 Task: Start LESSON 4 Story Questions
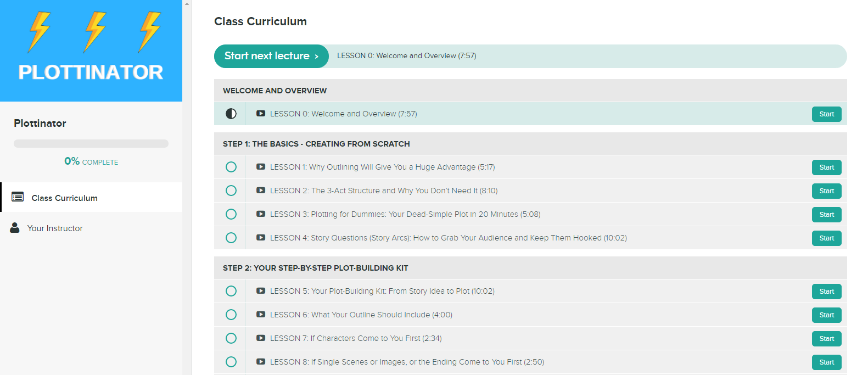coord(826,238)
